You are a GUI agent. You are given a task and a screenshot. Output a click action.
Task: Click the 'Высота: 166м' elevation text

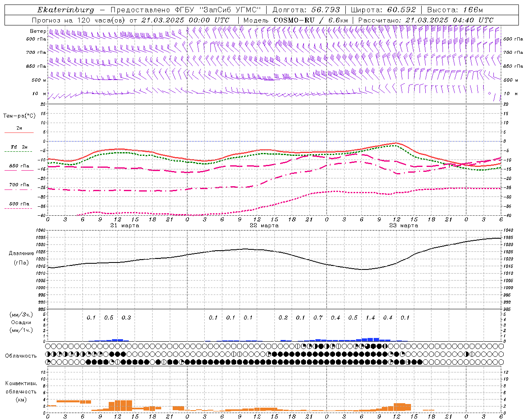coord(455,10)
